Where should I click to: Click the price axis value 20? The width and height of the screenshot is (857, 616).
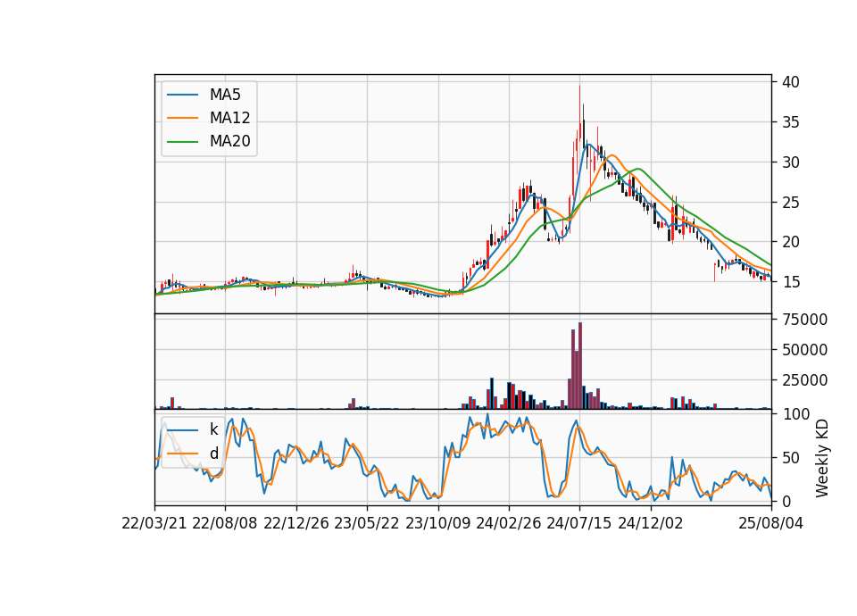[790, 242]
